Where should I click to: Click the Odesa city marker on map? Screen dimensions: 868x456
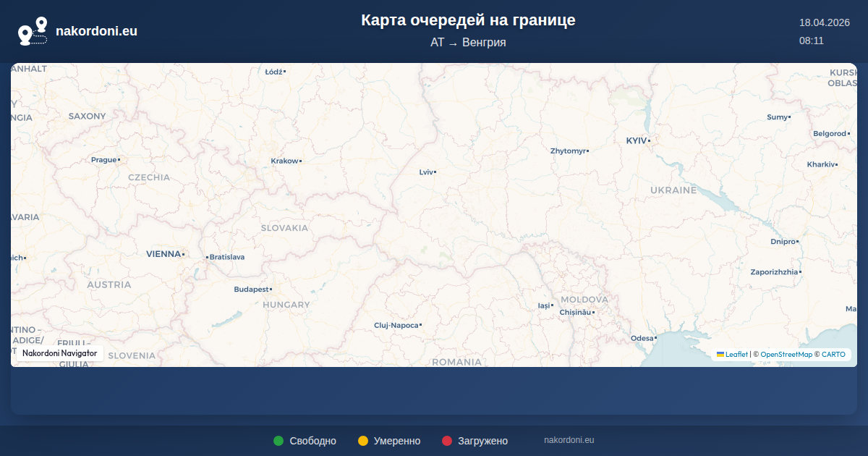pyautogui.click(x=655, y=338)
